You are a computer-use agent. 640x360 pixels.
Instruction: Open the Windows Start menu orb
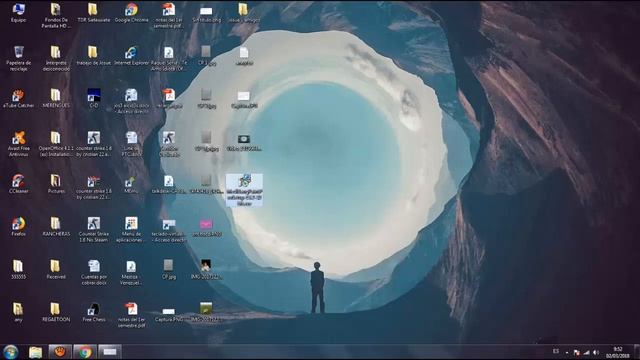tap(10, 352)
